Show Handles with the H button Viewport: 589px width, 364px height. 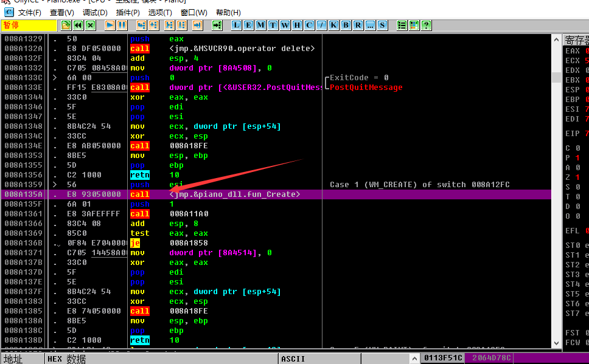click(x=297, y=25)
